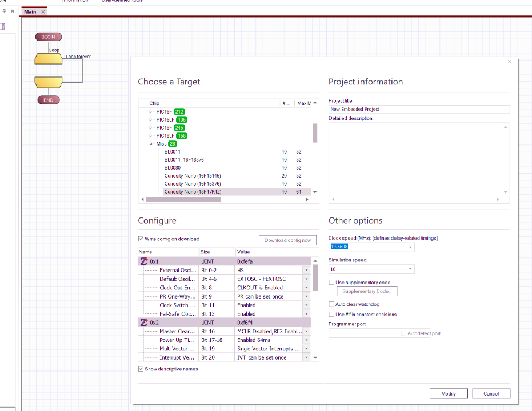532x411 pixels.
Task: Click the Project title input field
Action: [x=419, y=109]
